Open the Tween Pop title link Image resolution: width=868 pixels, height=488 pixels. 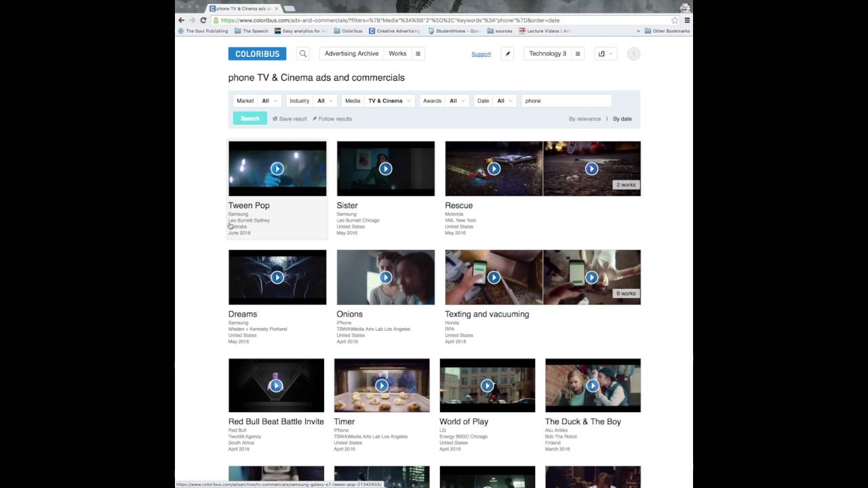click(249, 205)
